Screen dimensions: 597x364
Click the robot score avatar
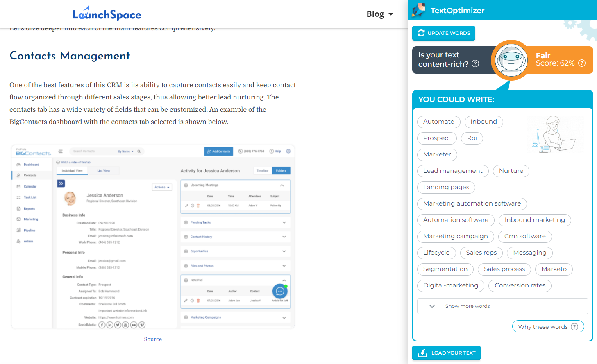511,60
